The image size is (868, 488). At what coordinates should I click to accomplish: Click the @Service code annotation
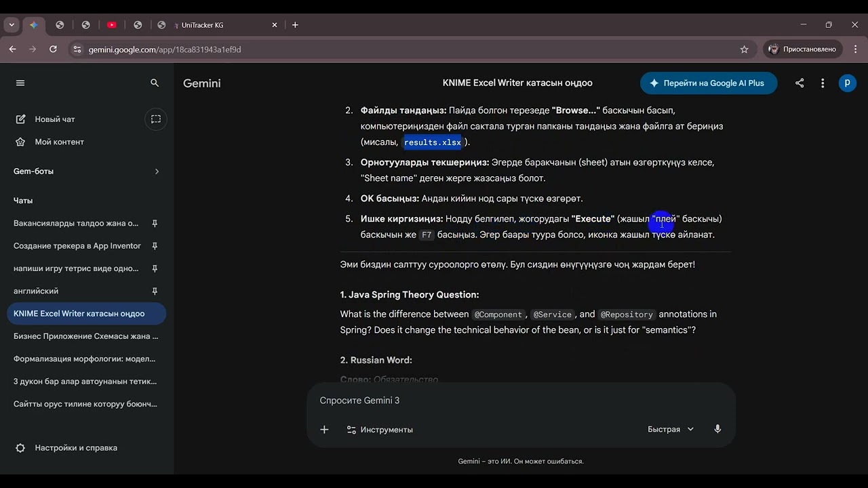pos(553,314)
